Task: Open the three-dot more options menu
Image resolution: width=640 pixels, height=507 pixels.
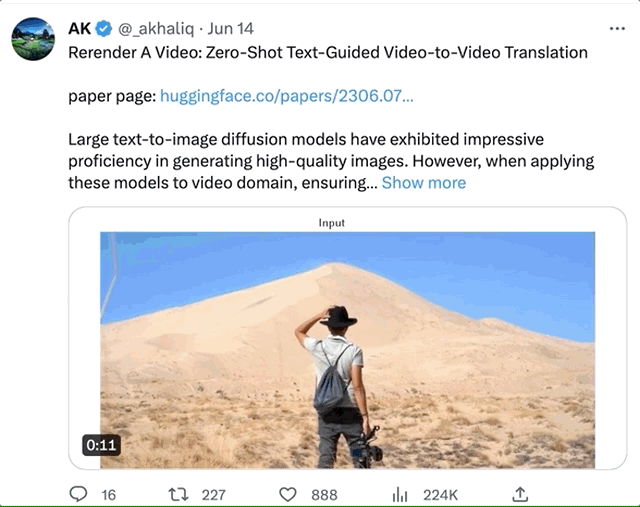Action: [x=617, y=29]
